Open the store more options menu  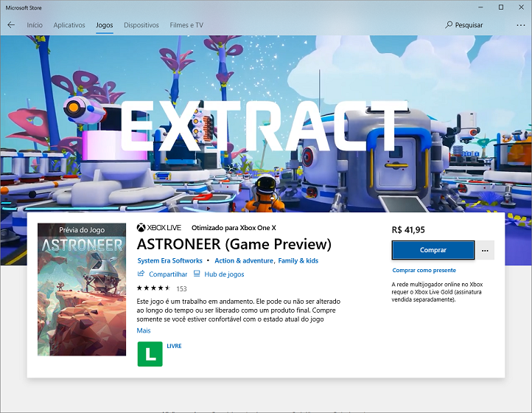(520, 25)
